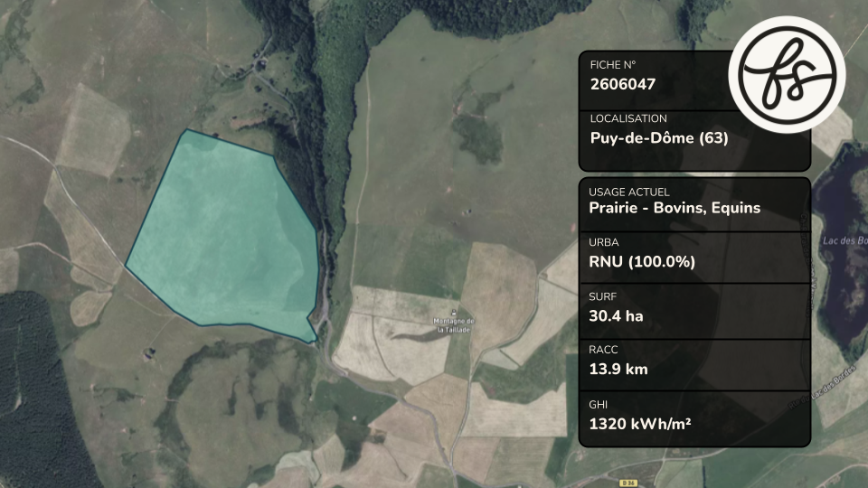Viewport: 868px width, 488px height.
Task: Click the Lac des Bordes lake label
Action: (x=845, y=240)
